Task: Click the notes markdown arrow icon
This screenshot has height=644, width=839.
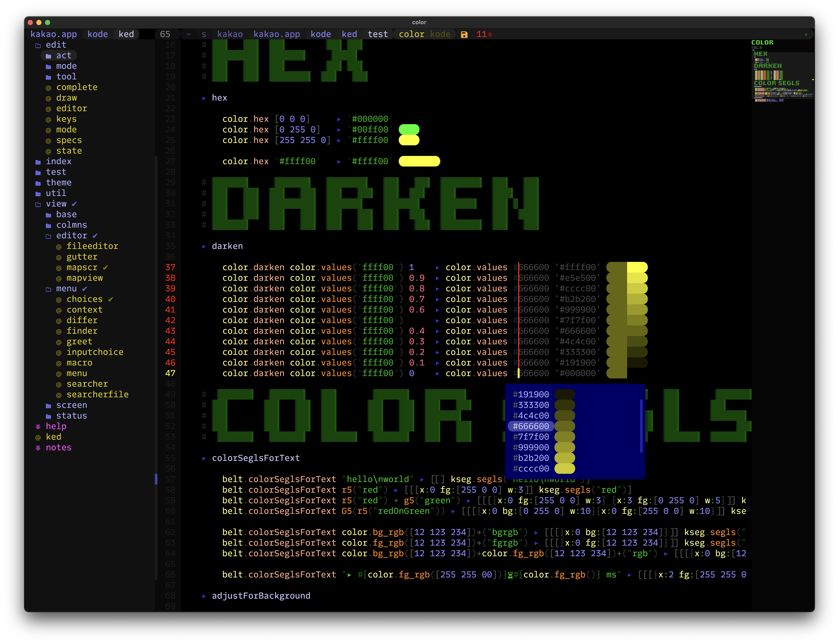Action: pyautogui.click(x=38, y=448)
